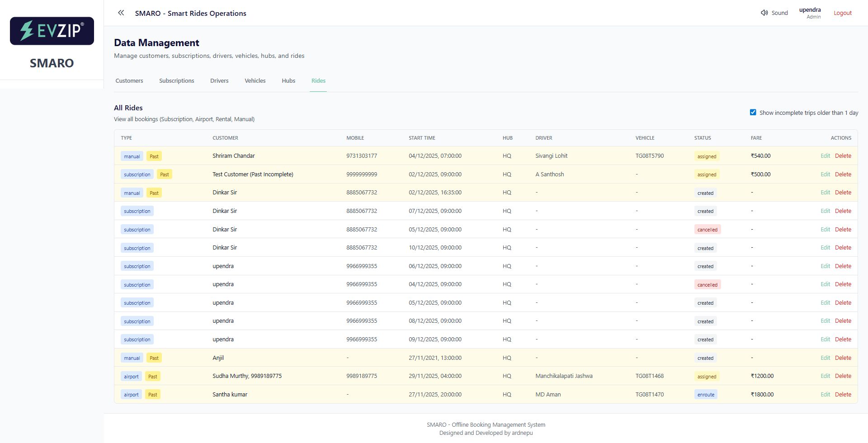Edit Shriram Chandar's ride
The image size is (868, 443).
[x=826, y=156]
